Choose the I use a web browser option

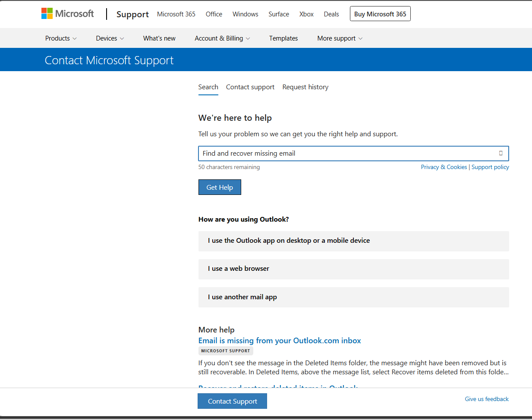click(x=354, y=269)
